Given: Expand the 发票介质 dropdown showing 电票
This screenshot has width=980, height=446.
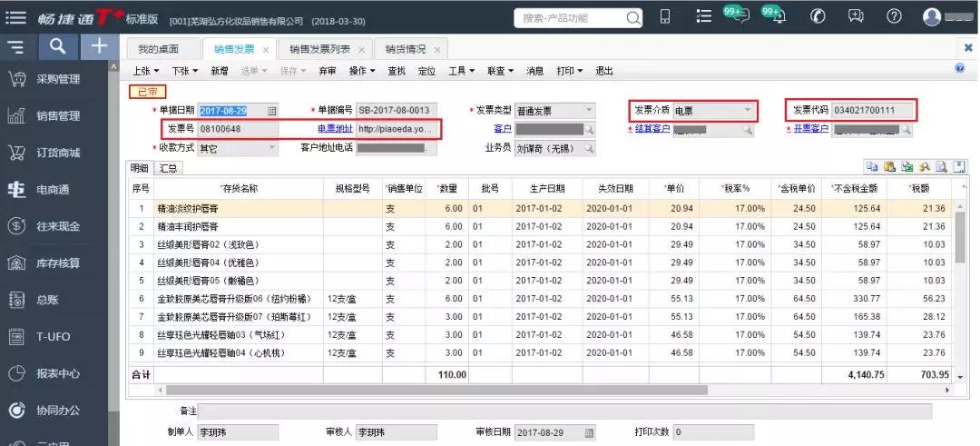Looking at the screenshot, I should pos(747,110).
